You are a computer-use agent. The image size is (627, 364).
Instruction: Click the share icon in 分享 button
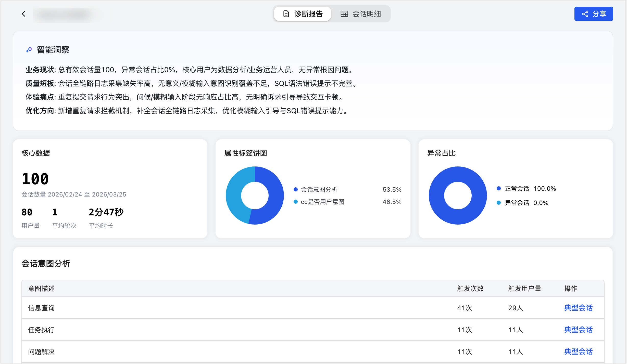[585, 14]
